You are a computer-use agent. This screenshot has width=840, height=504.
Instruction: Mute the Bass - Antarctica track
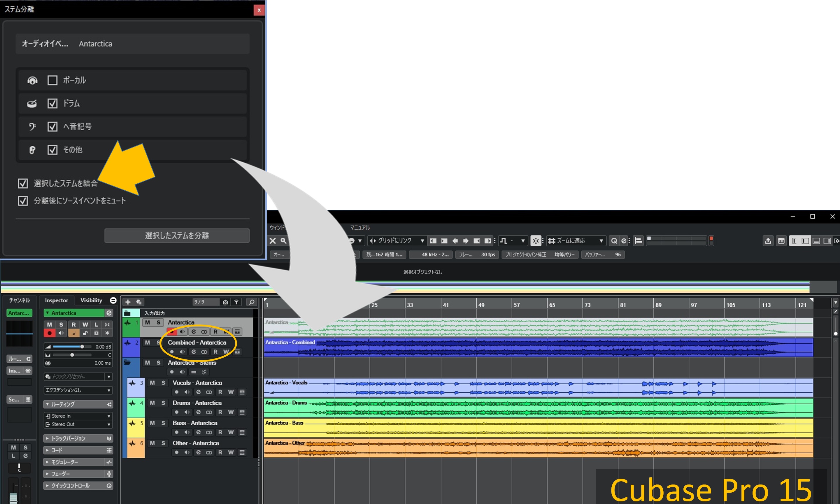click(x=152, y=423)
